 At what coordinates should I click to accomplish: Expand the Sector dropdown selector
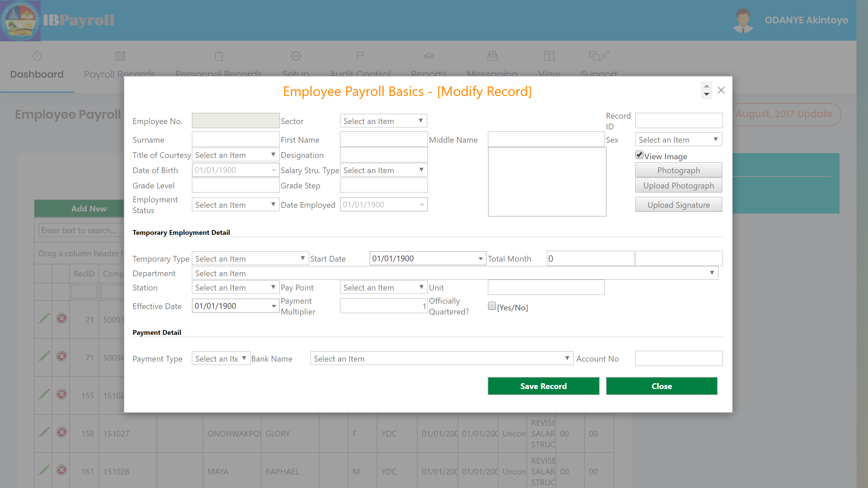(421, 121)
